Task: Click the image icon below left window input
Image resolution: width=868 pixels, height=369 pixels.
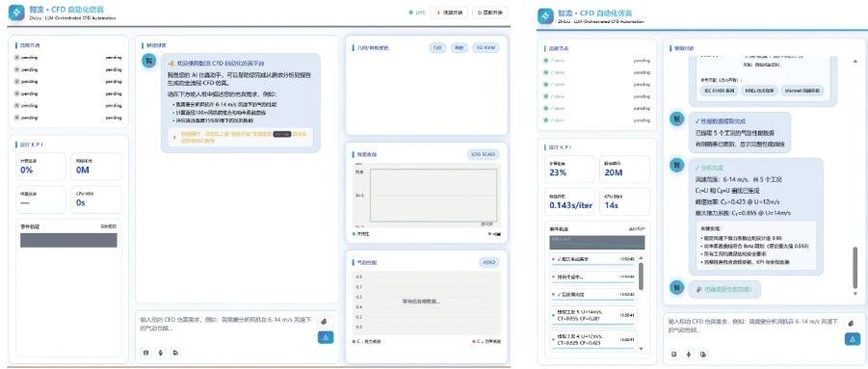Action: 145,352
